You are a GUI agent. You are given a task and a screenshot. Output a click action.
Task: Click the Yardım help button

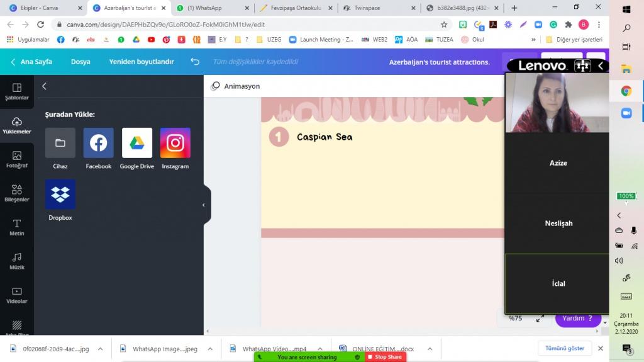pyautogui.click(x=578, y=319)
